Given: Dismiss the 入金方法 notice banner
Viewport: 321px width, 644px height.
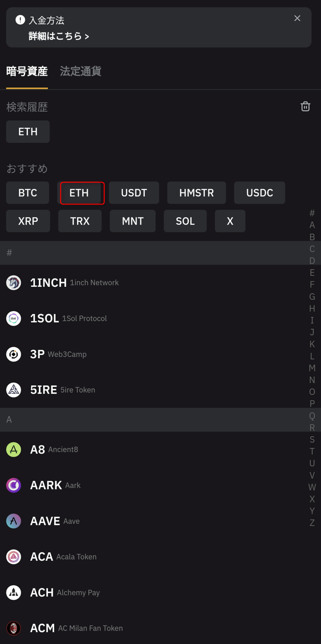Looking at the screenshot, I should tap(297, 18).
